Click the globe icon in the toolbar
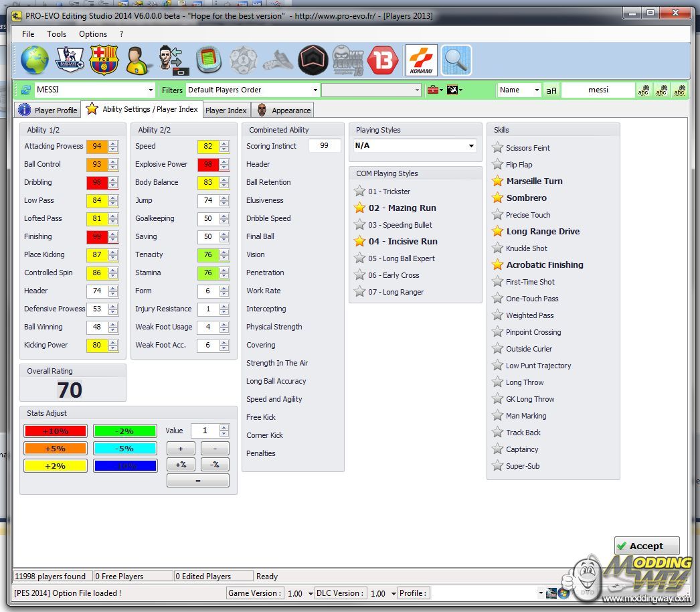The height and width of the screenshot is (612, 700). [x=34, y=60]
